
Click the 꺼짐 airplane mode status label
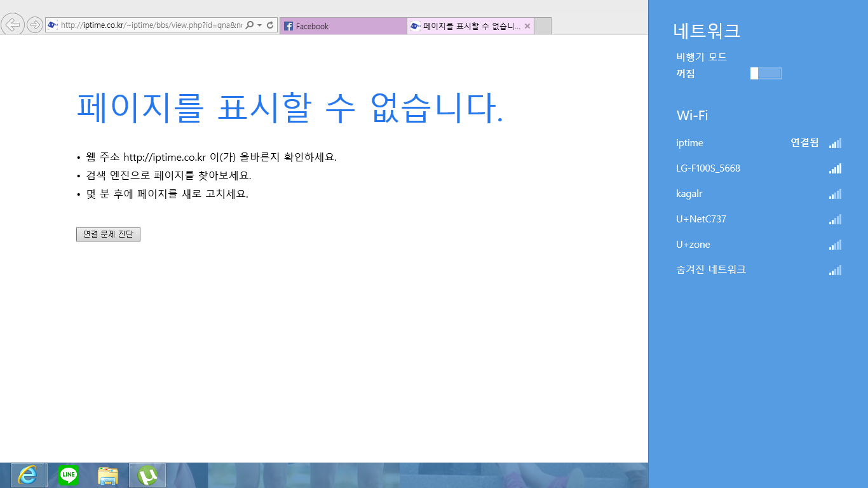click(x=686, y=74)
